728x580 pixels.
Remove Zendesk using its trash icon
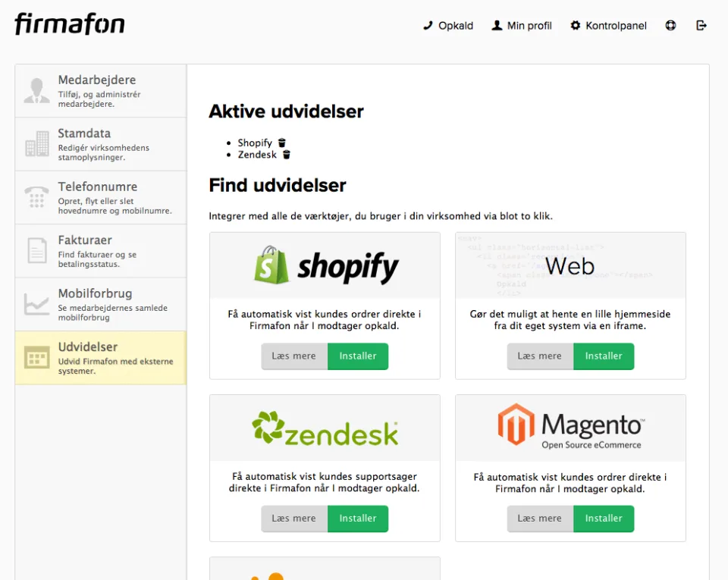click(x=287, y=155)
